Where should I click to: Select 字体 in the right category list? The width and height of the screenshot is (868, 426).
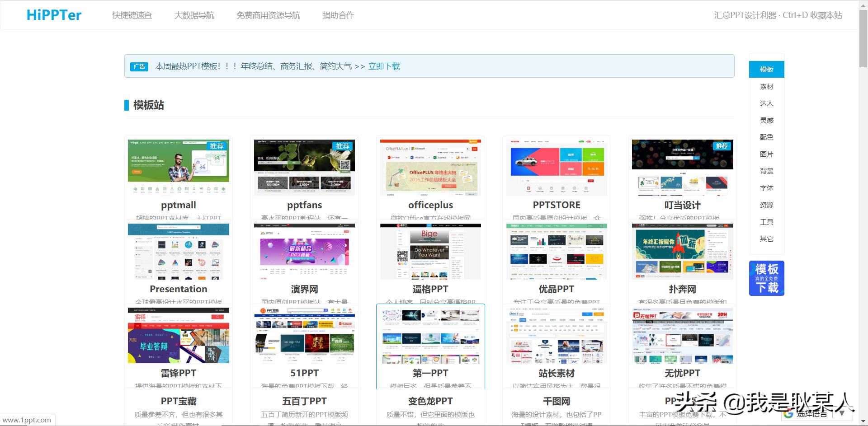(766, 188)
